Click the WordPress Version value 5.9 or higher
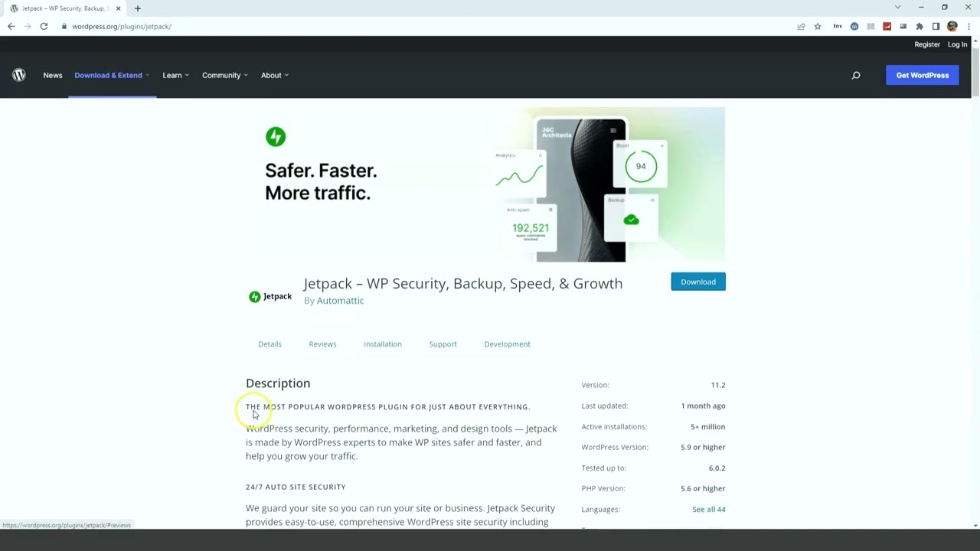This screenshot has width=980, height=551. pos(703,447)
